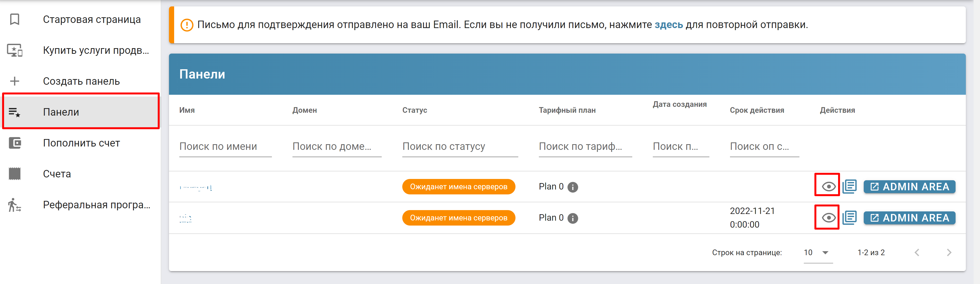Click the Поиск по доме... search field

(x=337, y=147)
